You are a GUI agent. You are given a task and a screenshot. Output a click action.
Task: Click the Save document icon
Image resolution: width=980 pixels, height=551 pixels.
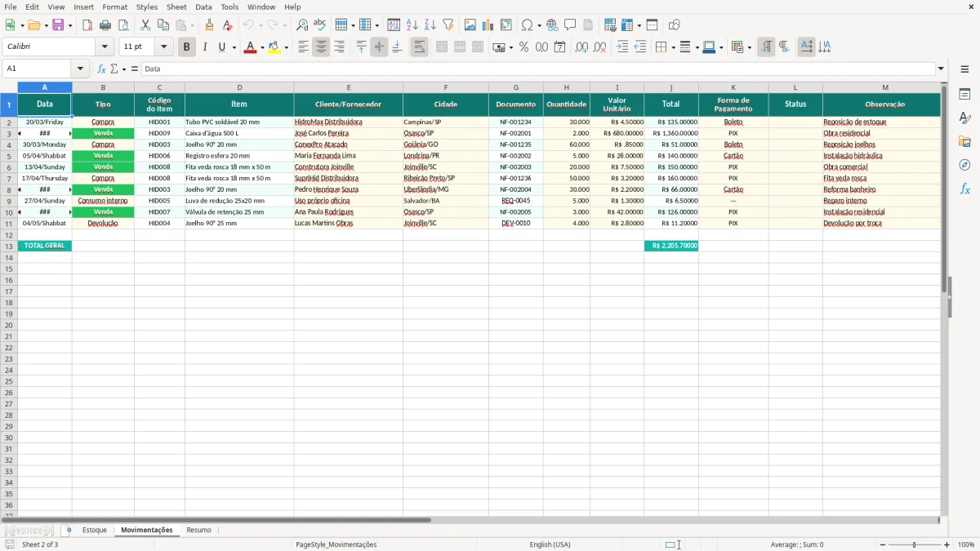[x=58, y=25]
